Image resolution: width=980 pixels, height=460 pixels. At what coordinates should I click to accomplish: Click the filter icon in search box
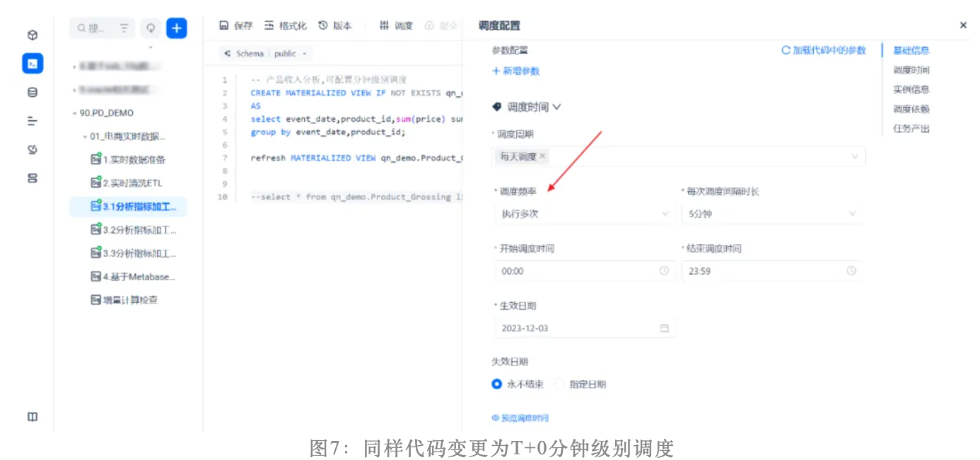click(124, 28)
